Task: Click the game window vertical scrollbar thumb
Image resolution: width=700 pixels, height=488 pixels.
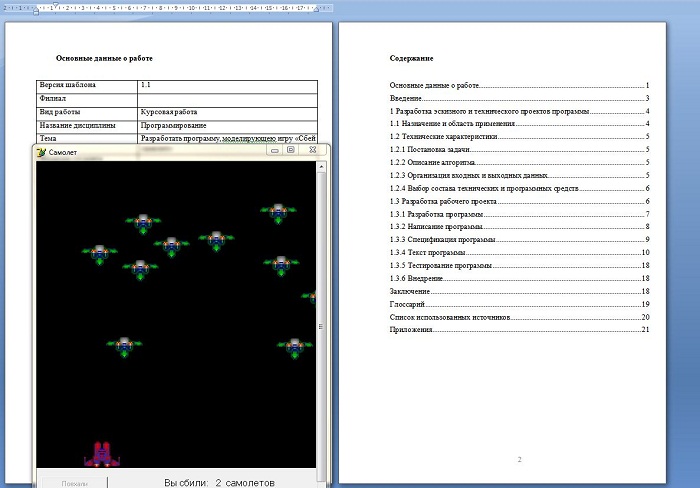Action: point(321,327)
